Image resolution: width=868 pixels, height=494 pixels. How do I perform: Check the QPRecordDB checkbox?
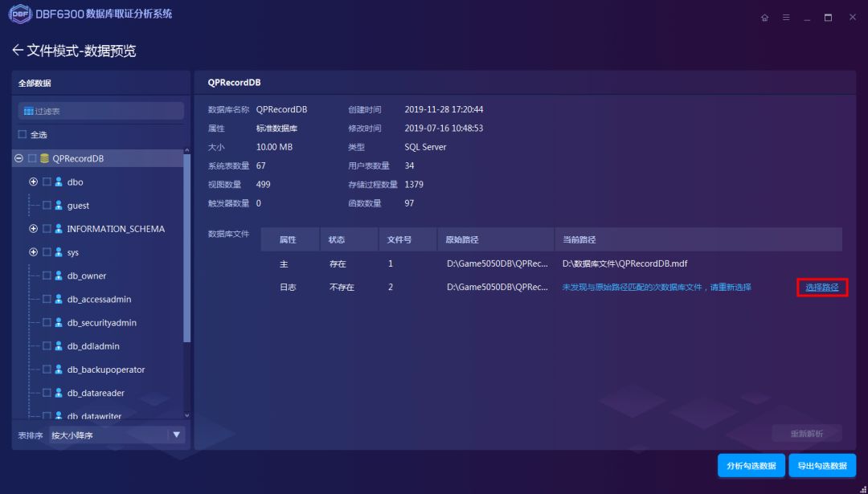pyautogui.click(x=32, y=159)
